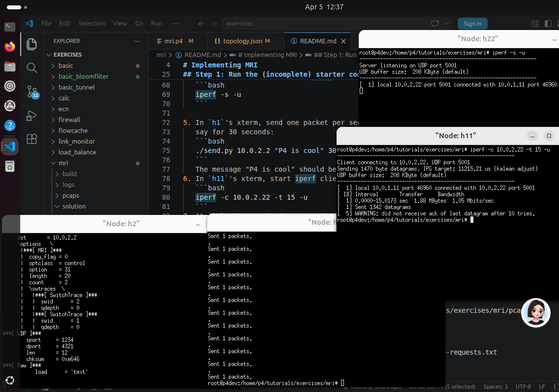Screen dimensions: 559x392
Task: Expand the pcaps folder under mri
Action: [x=96, y=195]
